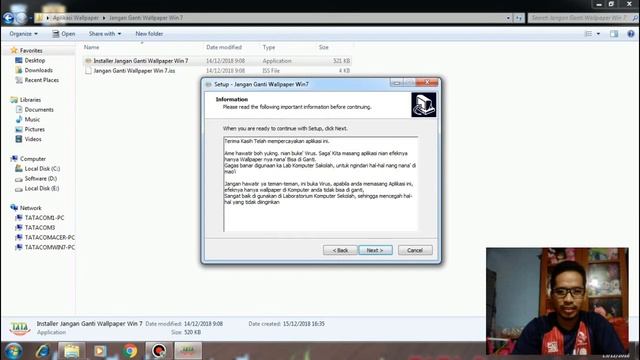Open the Share with dropdown
The height and width of the screenshot is (360, 640).
105,34
